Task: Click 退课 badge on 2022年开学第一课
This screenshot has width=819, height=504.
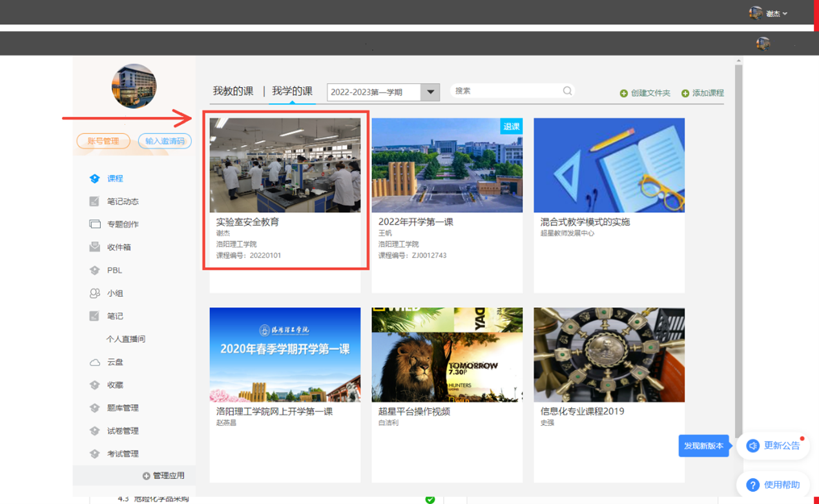Action: pyautogui.click(x=512, y=126)
